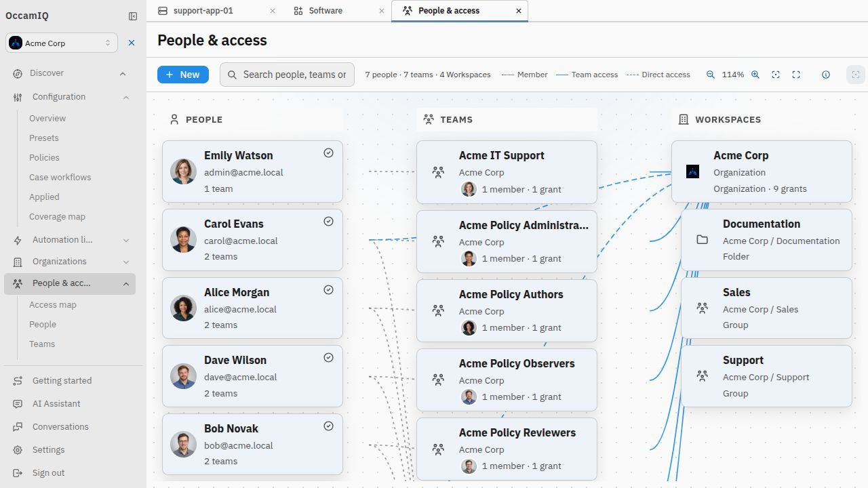Toggle fullscreen view of the map

796,75
